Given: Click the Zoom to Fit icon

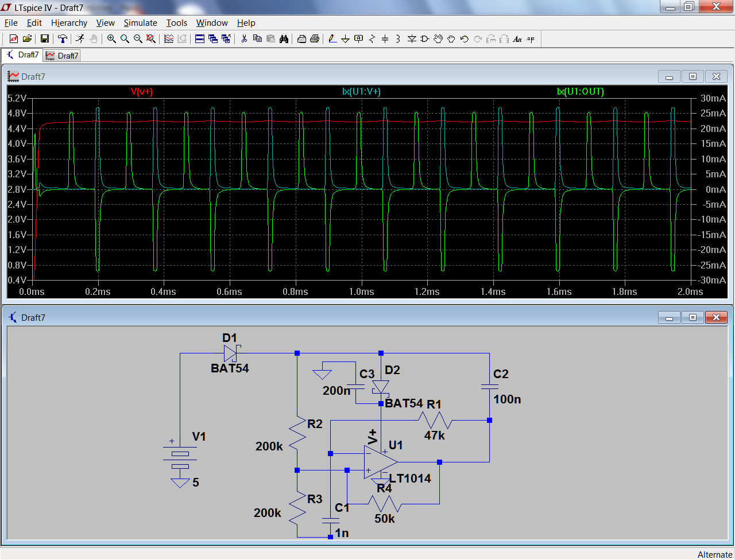Looking at the screenshot, I should (151, 38).
